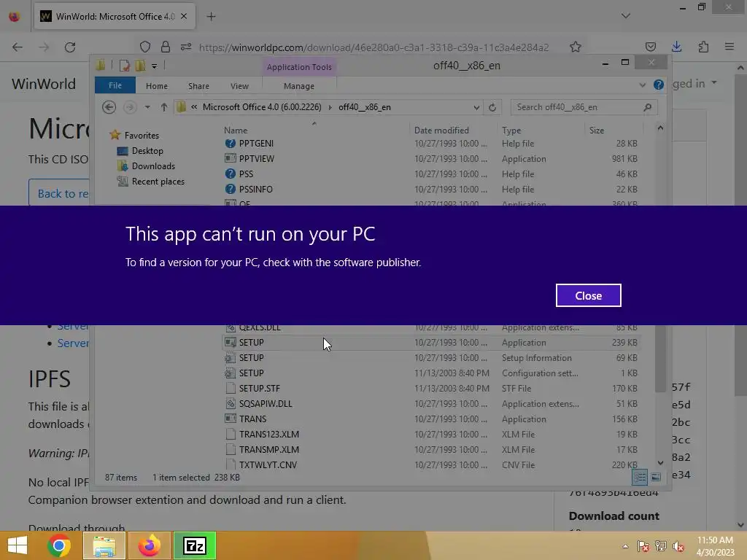Click the muted volume tray icon

click(678, 546)
